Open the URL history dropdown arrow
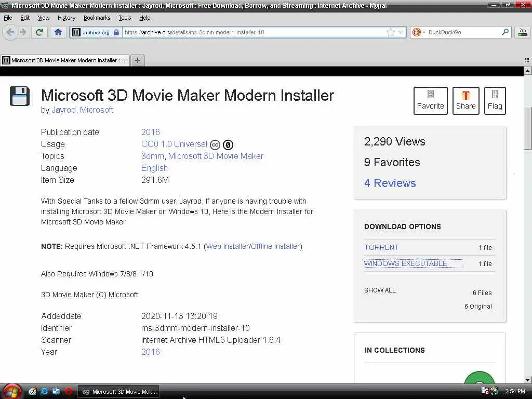Viewport: 532px width, 399px height. tap(401, 32)
